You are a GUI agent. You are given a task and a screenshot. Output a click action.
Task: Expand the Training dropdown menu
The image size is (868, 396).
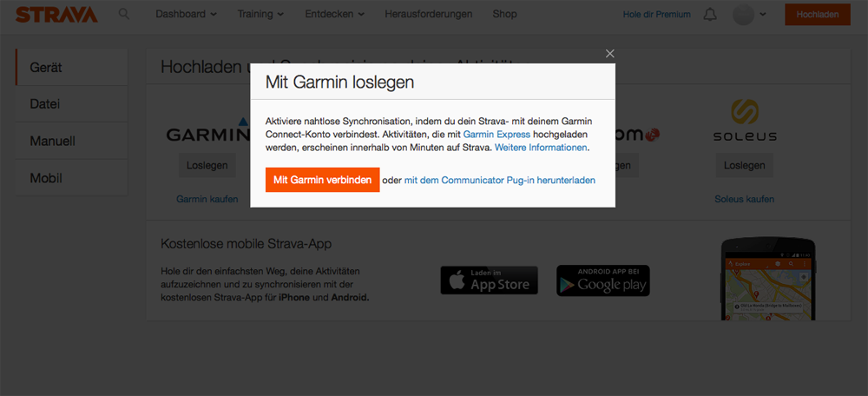(261, 14)
